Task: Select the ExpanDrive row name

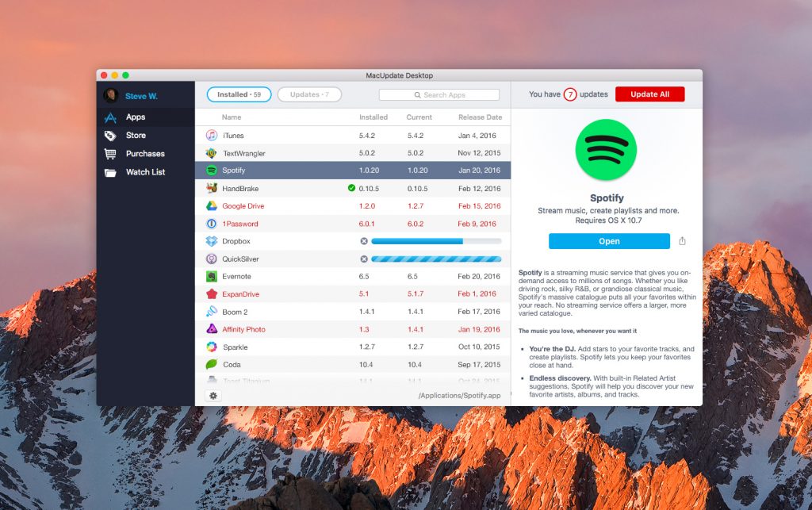Action: [x=241, y=294]
